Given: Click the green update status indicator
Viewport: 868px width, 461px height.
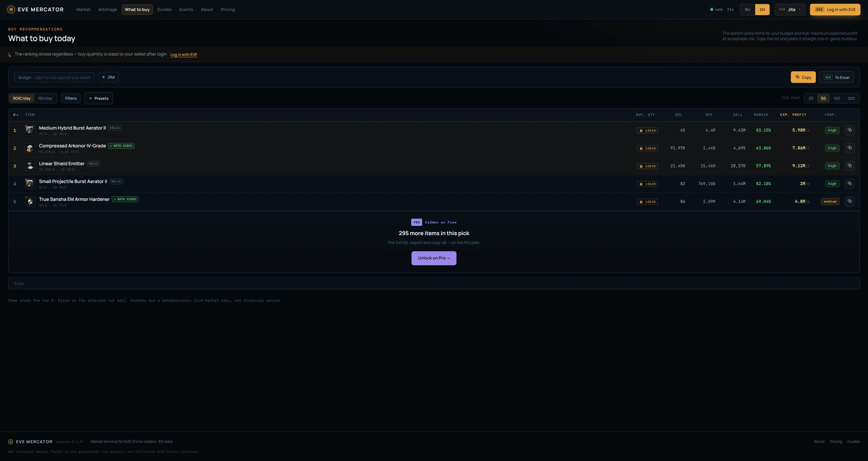Looking at the screenshot, I should 711,10.
